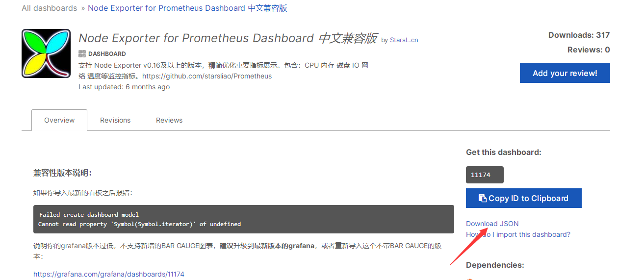Click the 兼容性版本说明 heading
Image resolution: width=644 pixels, height=280 pixels.
point(62,173)
